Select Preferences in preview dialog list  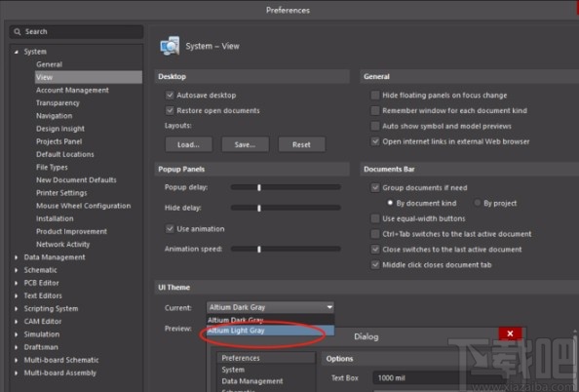[x=241, y=358]
